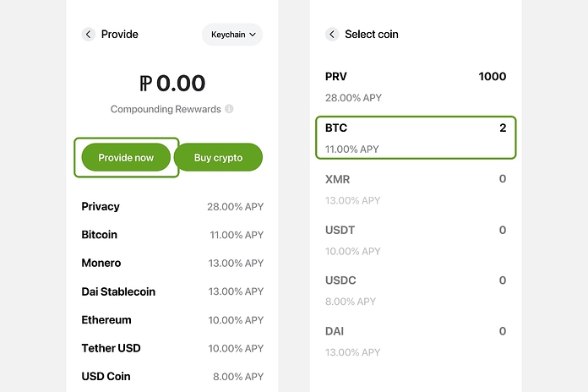This screenshot has height=392, width=588.
Task: Tap the Buy crypto button
Action: pos(218,157)
